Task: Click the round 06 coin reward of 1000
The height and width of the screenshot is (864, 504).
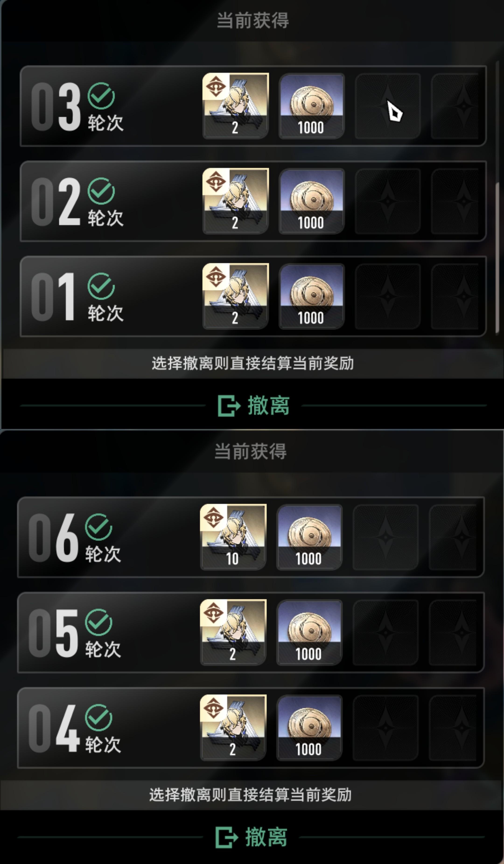Action: point(309,537)
